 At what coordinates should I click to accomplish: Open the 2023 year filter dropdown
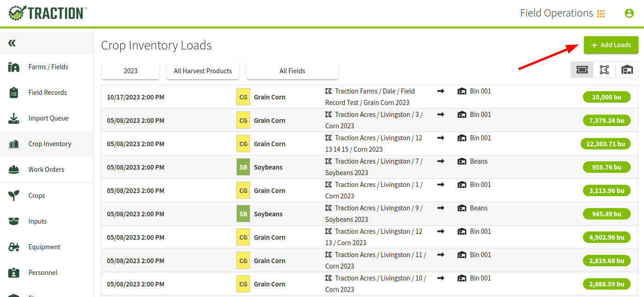130,71
